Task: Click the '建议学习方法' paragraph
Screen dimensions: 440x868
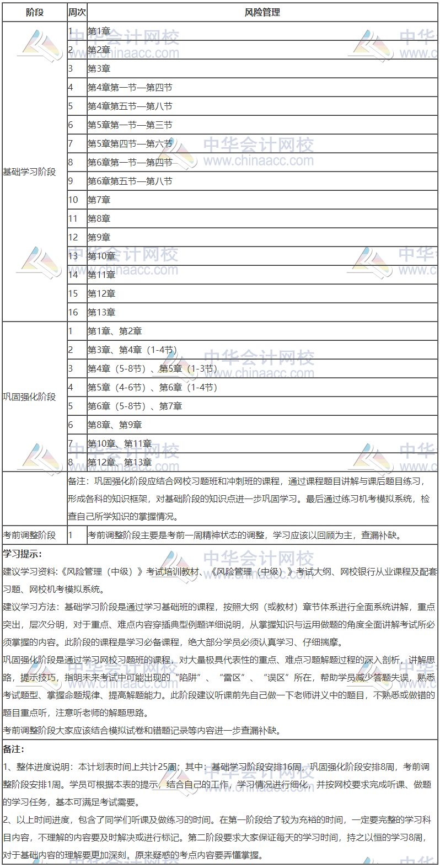Action: pyautogui.click(x=220, y=625)
